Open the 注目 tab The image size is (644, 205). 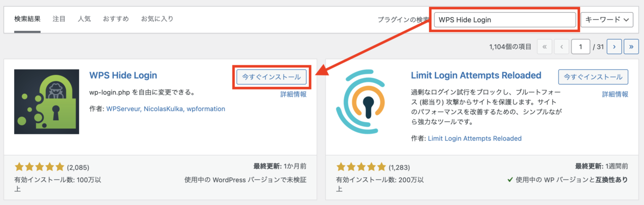(59, 19)
